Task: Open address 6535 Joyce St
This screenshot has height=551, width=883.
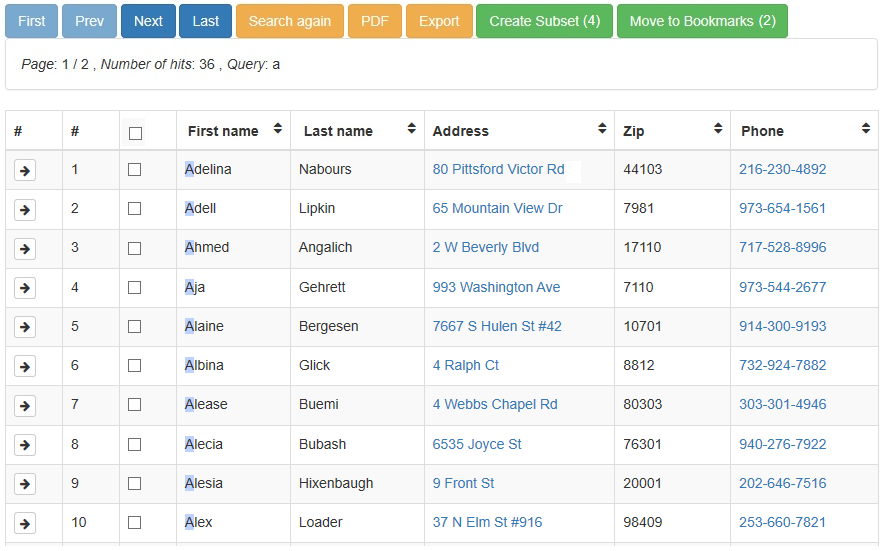Action: (x=477, y=444)
